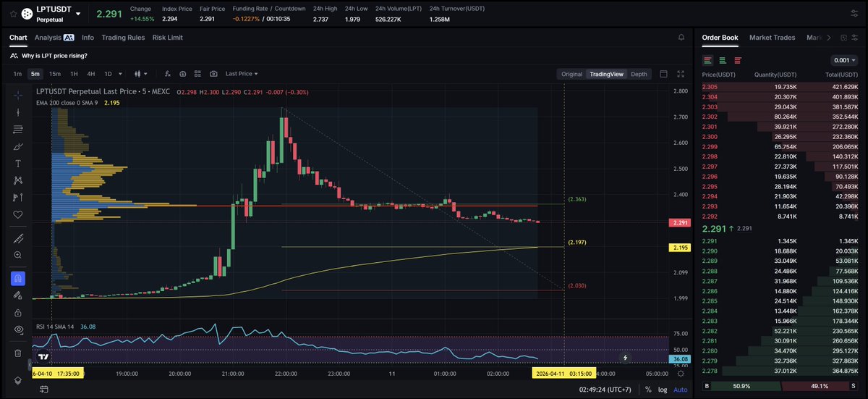Open the 0.001 price precision dropdown
Viewport: 868px width, 399px height.
(845, 60)
